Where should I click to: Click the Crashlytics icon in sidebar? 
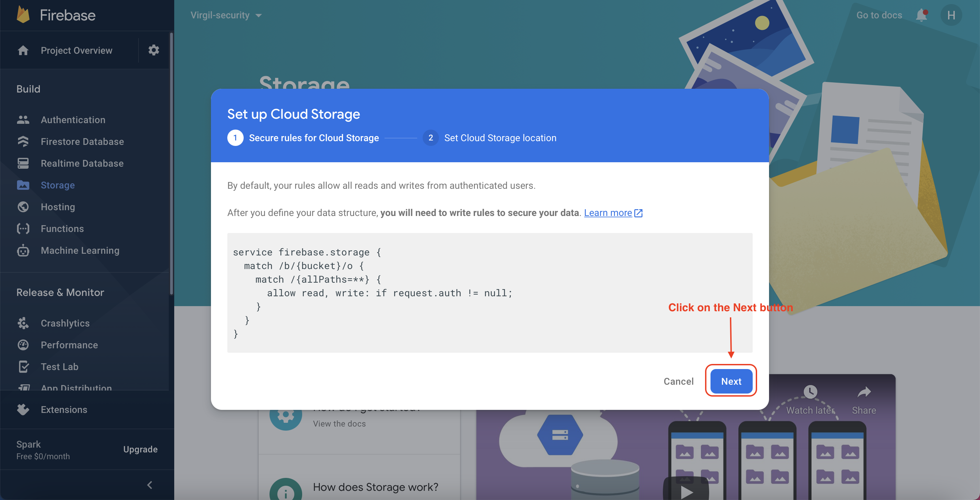[x=23, y=323]
